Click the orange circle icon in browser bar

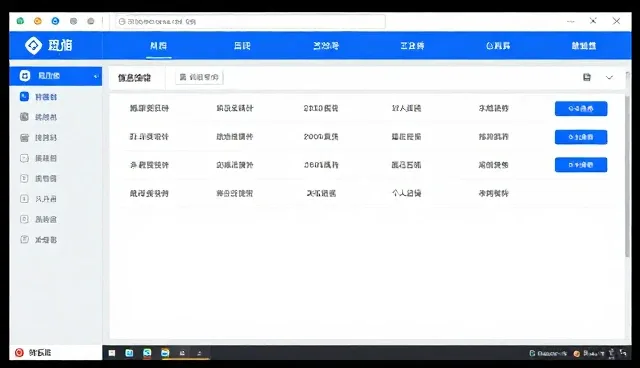(38, 21)
